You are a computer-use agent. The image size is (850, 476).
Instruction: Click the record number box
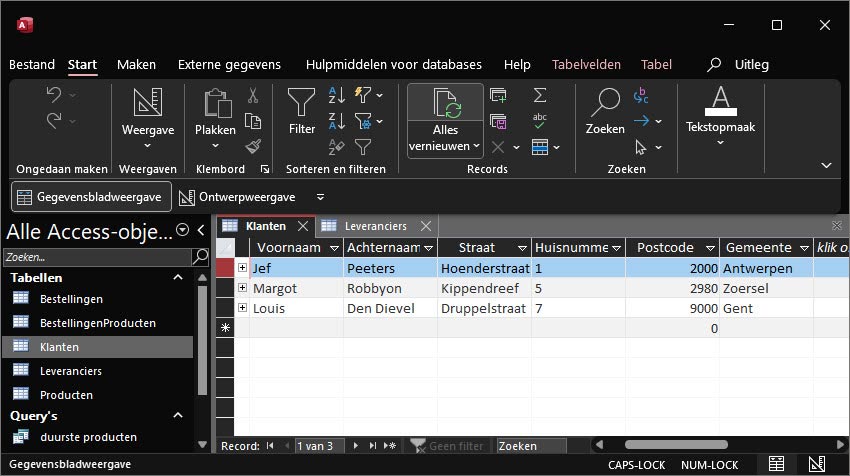click(321, 446)
